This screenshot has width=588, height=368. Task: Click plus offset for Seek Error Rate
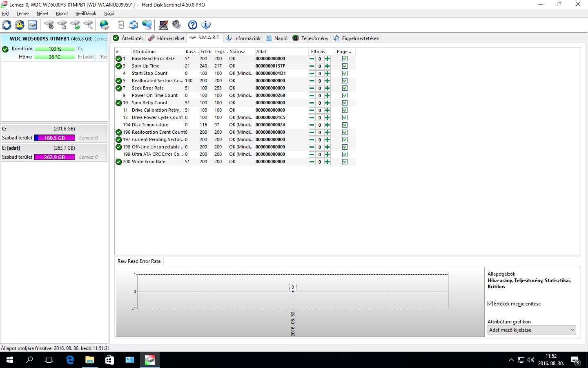click(x=327, y=88)
